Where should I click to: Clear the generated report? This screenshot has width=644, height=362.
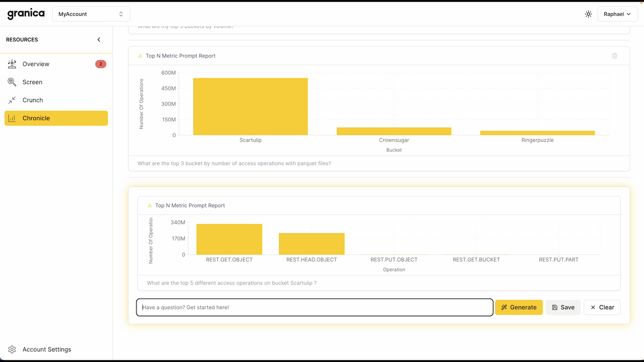[602, 307]
